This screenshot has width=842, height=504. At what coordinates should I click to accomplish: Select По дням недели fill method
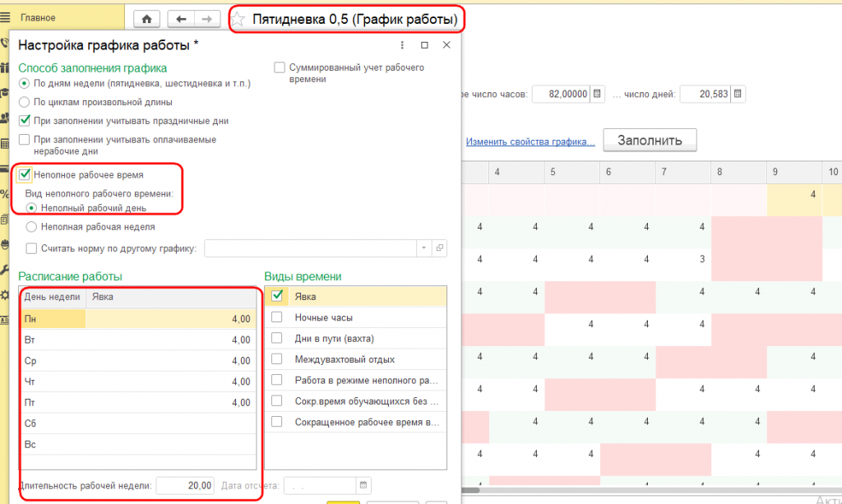point(24,83)
